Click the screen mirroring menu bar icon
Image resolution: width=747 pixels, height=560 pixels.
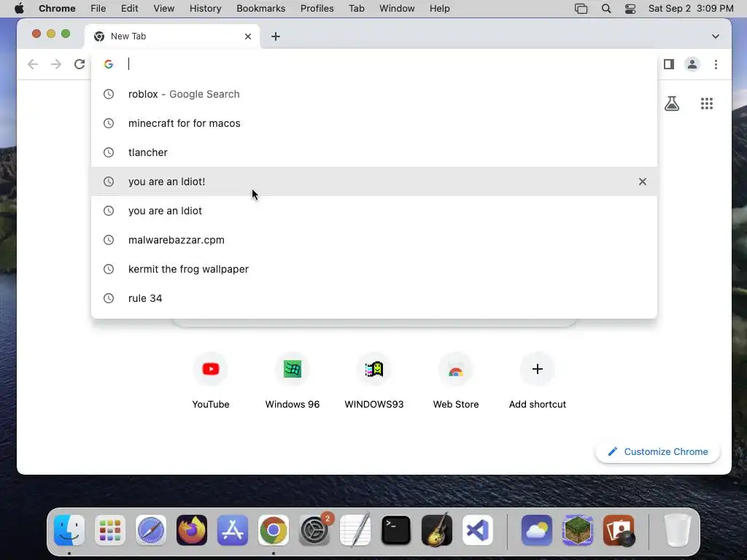coord(581,9)
